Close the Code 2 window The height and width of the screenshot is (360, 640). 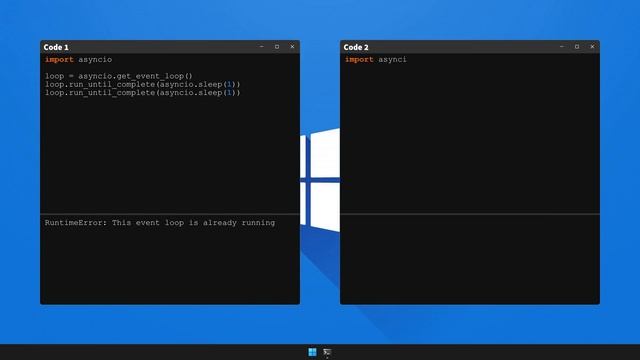point(592,47)
